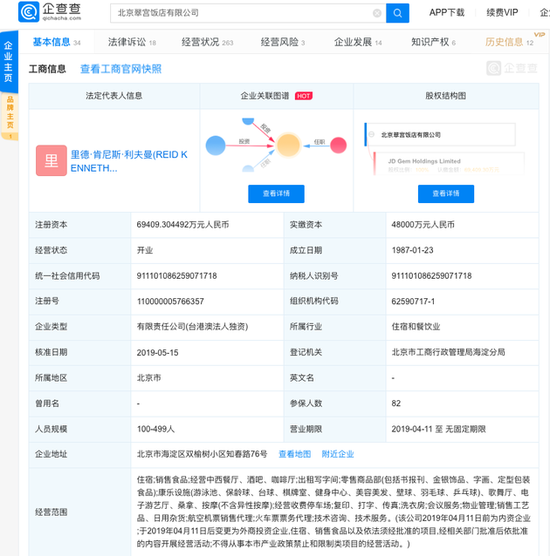Open the 知识产权 tab
This screenshot has width=550, height=556.
(433, 42)
